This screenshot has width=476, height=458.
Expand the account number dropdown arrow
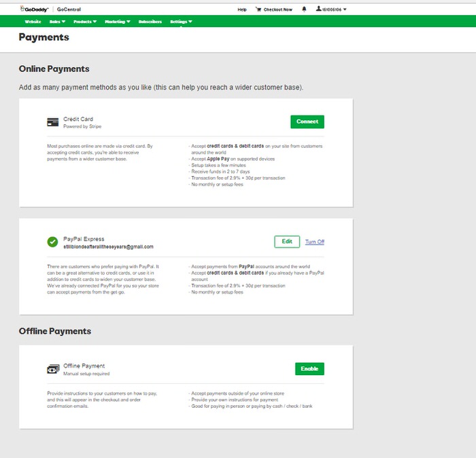pos(345,10)
